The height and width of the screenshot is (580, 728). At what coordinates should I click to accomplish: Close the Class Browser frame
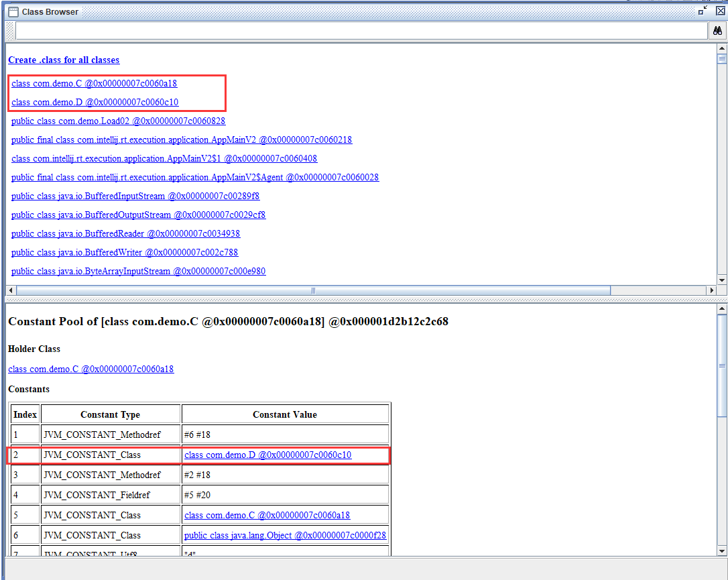point(720,11)
